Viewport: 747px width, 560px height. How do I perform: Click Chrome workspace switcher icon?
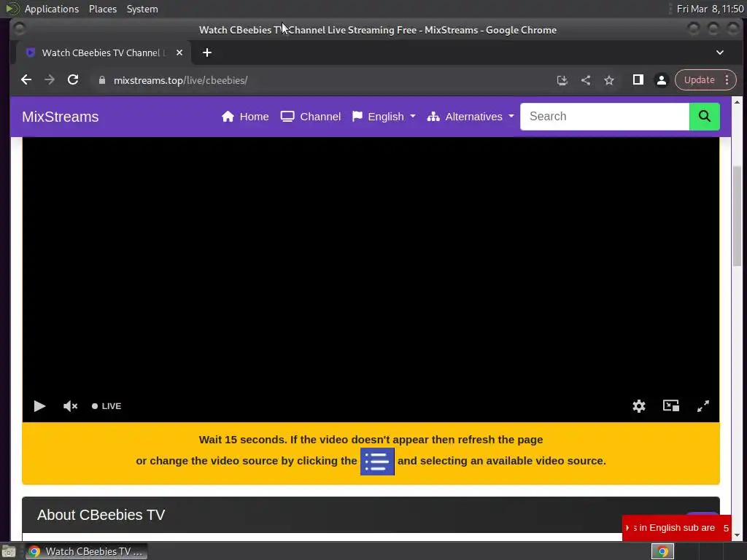[x=662, y=551]
